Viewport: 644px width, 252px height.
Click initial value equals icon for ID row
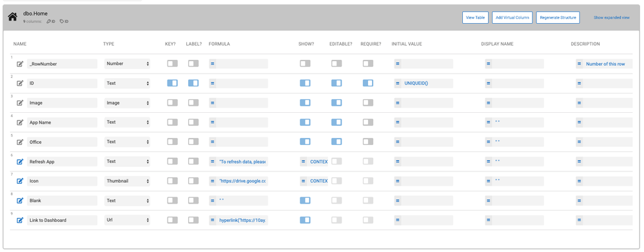pyautogui.click(x=398, y=83)
